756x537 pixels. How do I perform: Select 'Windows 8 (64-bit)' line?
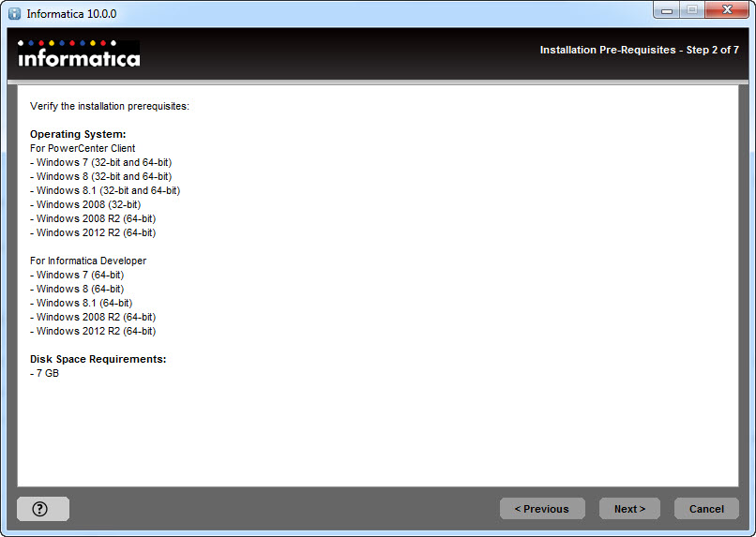tap(77, 289)
